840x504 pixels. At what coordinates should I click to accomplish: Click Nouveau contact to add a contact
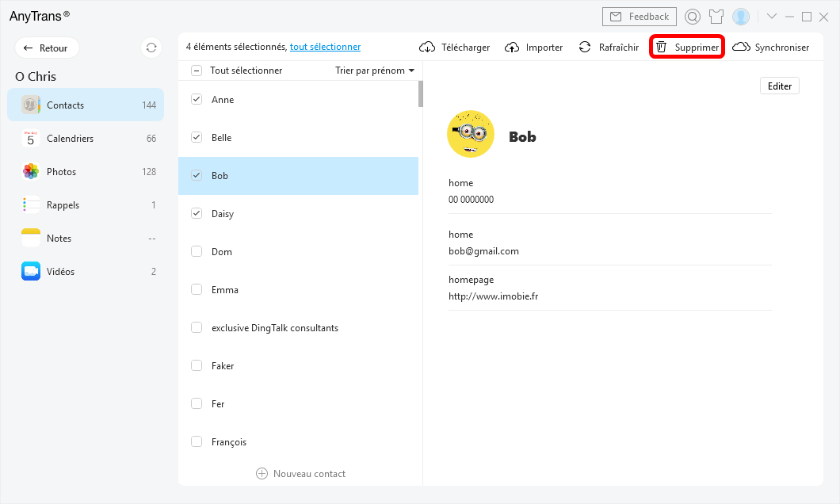click(x=300, y=473)
